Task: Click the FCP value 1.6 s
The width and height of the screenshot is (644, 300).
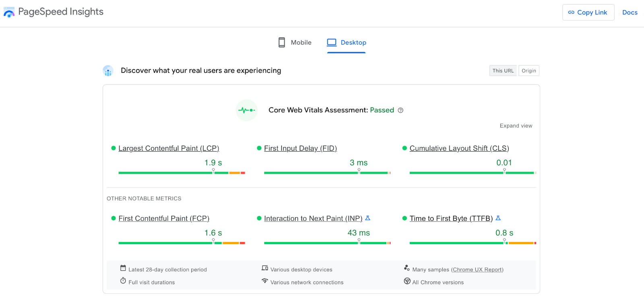Action: (x=213, y=232)
